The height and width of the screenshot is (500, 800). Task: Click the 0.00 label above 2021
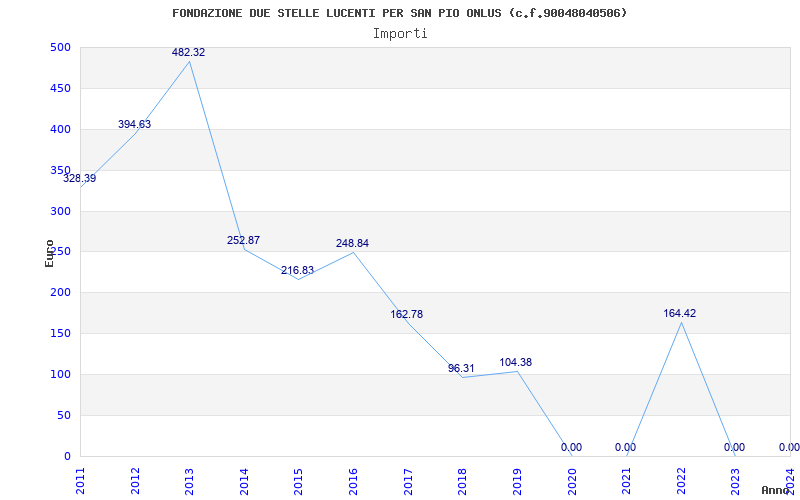tap(626, 447)
